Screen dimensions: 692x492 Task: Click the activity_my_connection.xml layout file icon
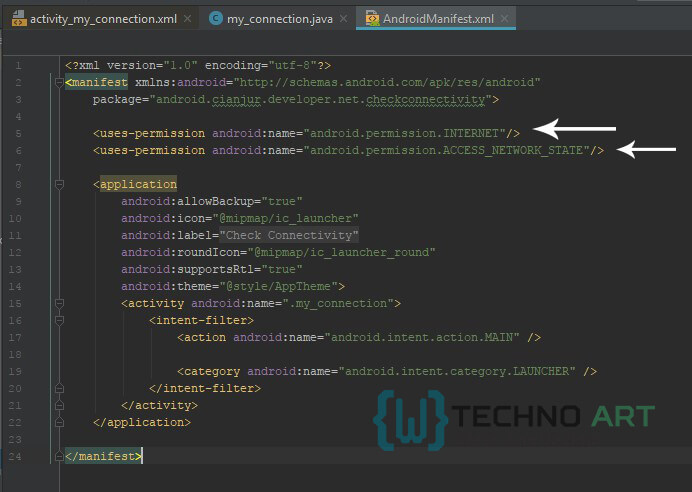(19, 19)
